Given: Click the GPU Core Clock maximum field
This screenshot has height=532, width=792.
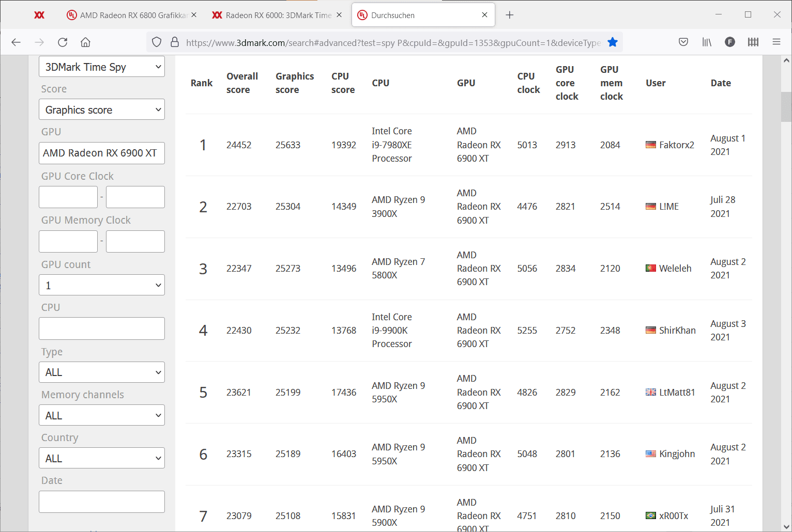Looking at the screenshot, I should point(135,197).
